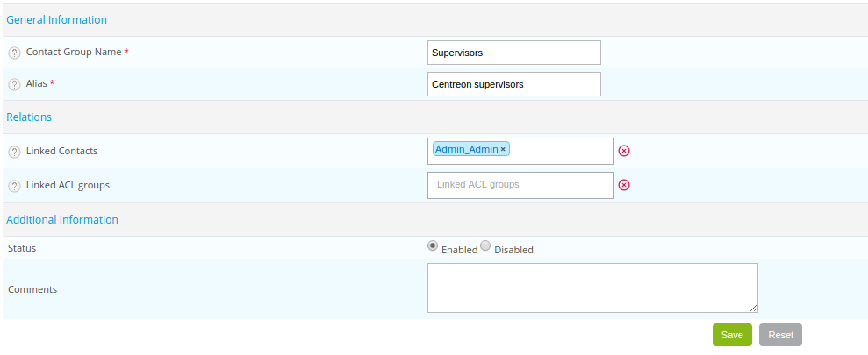This screenshot has width=868, height=355.
Task: Click the Relations section heading
Action: click(x=29, y=117)
